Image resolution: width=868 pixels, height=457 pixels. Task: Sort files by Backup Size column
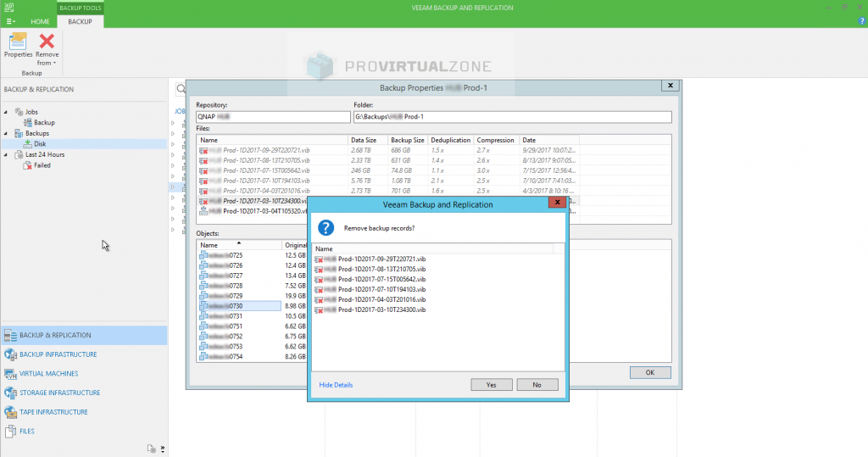pos(407,140)
